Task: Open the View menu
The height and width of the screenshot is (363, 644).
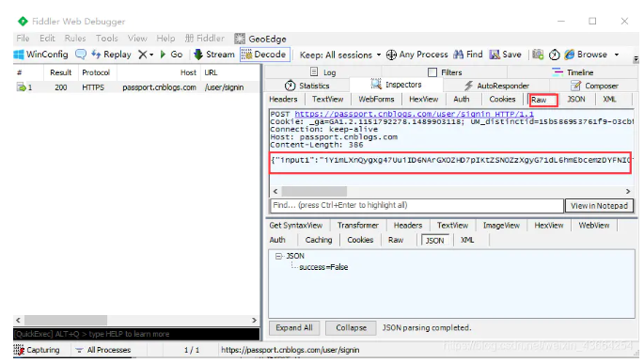Action: (137, 39)
